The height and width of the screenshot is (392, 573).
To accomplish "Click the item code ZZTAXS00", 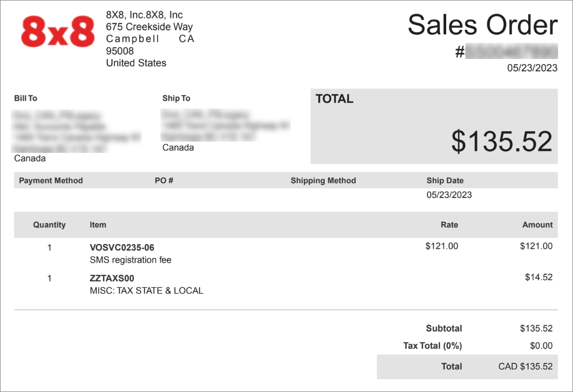I will coord(112,278).
